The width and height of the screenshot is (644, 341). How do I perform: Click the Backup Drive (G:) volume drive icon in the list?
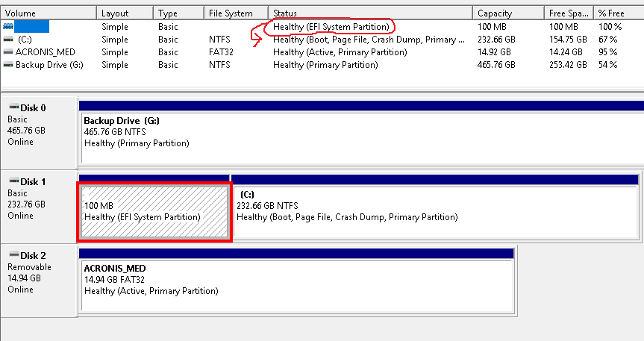point(8,65)
